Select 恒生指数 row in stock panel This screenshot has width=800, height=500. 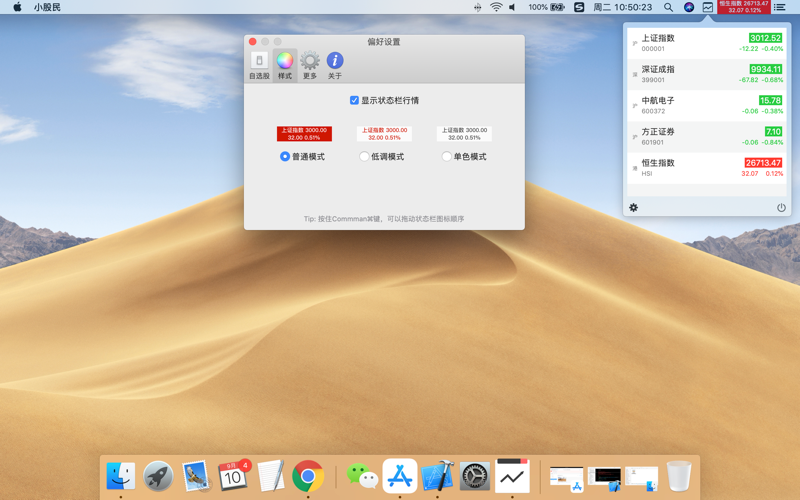pyautogui.click(x=707, y=168)
